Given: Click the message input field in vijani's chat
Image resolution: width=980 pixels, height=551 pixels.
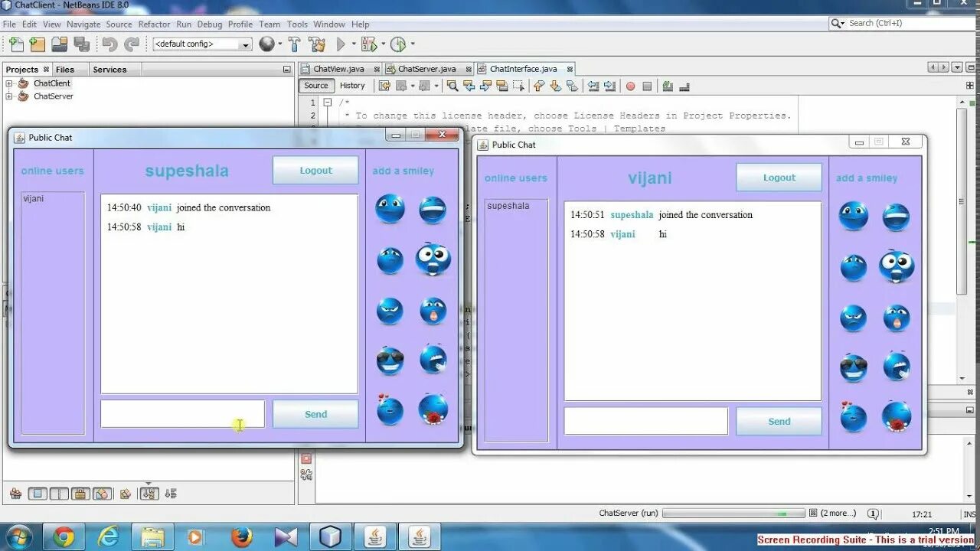Looking at the screenshot, I should (x=645, y=421).
